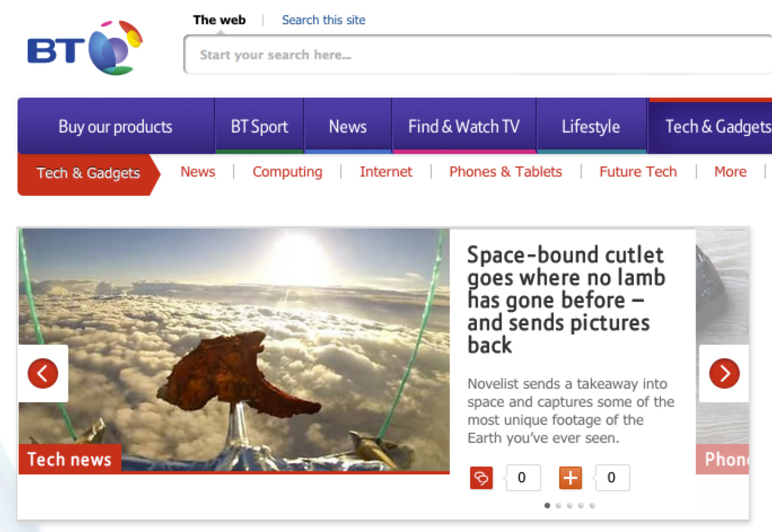Screen dimensions: 772x532
Task: Click the Tech news category label
Action: tap(69, 459)
